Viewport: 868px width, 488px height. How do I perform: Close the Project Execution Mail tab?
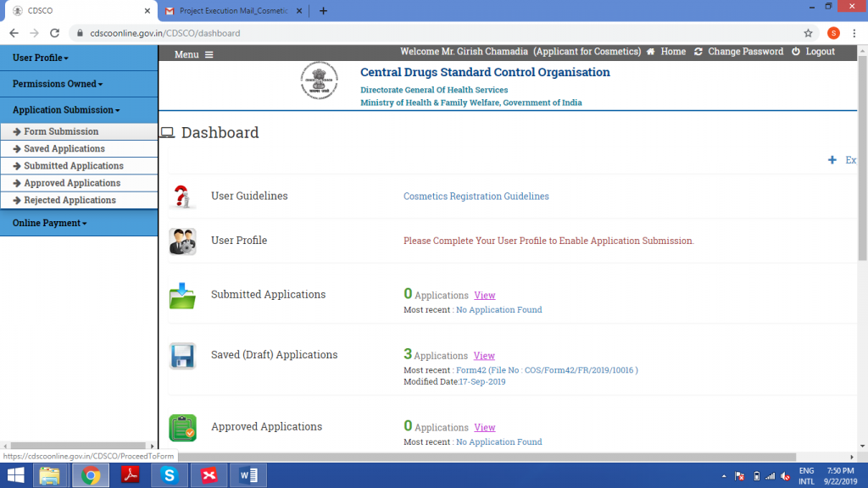pos(299,10)
